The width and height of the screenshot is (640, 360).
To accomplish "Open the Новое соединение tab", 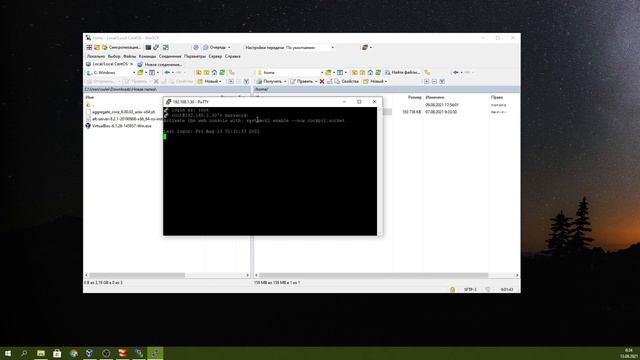I will tap(160, 64).
